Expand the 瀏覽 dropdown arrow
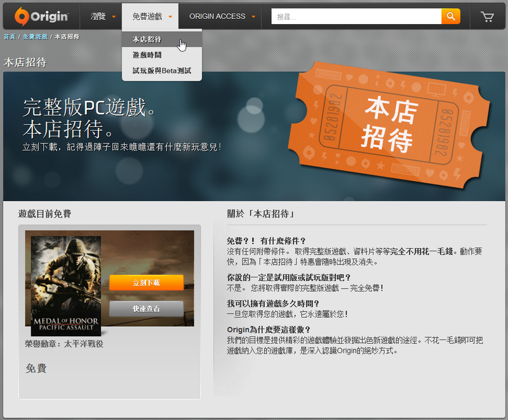Screen dimensions: 508x420 point(114,16)
